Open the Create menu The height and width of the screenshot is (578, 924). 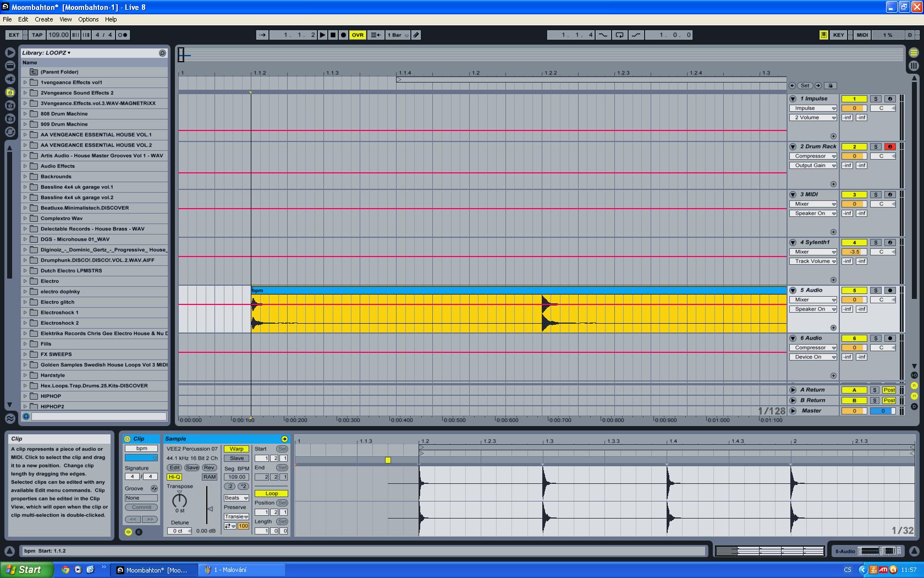point(44,19)
